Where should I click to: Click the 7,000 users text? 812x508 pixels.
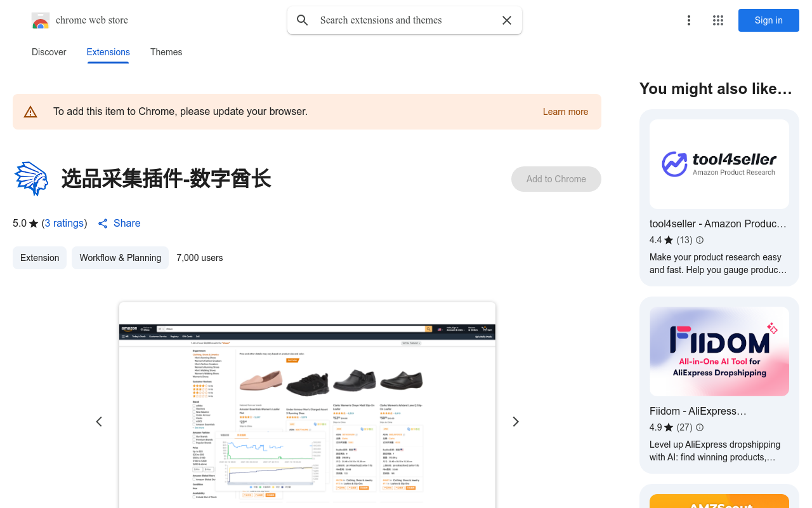click(x=200, y=258)
